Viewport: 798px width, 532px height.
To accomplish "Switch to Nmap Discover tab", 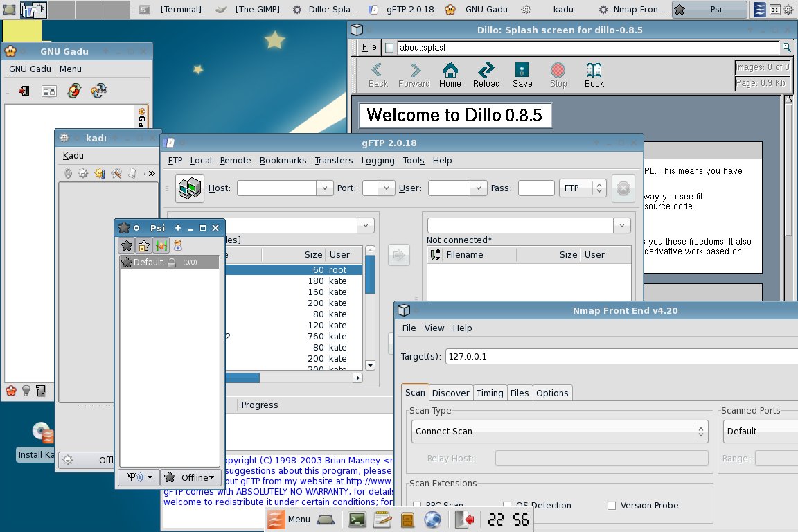I will [450, 393].
